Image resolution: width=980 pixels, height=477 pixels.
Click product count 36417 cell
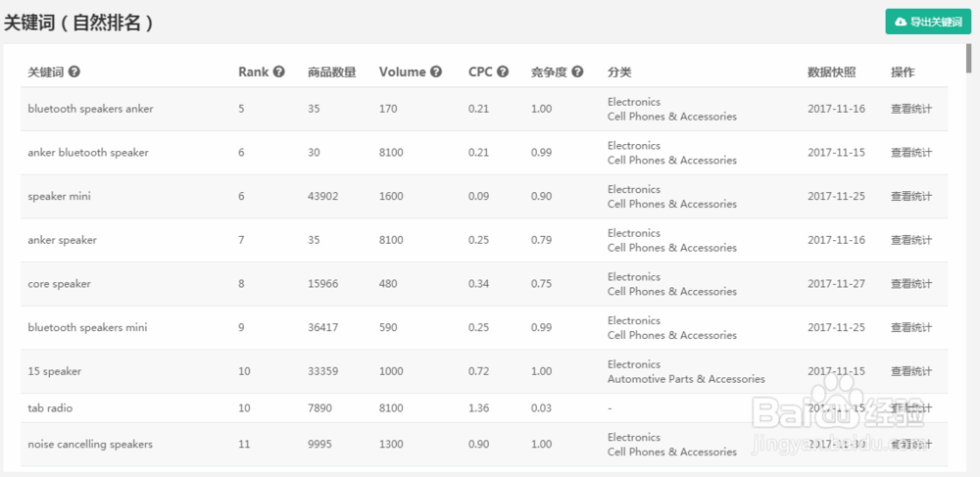tap(323, 327)
